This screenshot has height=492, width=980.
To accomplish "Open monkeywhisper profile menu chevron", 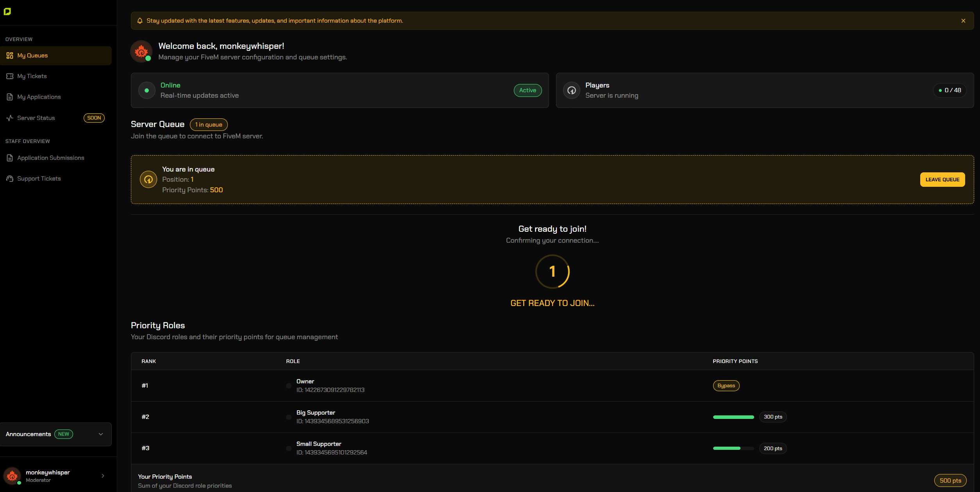I will [103, 476].
